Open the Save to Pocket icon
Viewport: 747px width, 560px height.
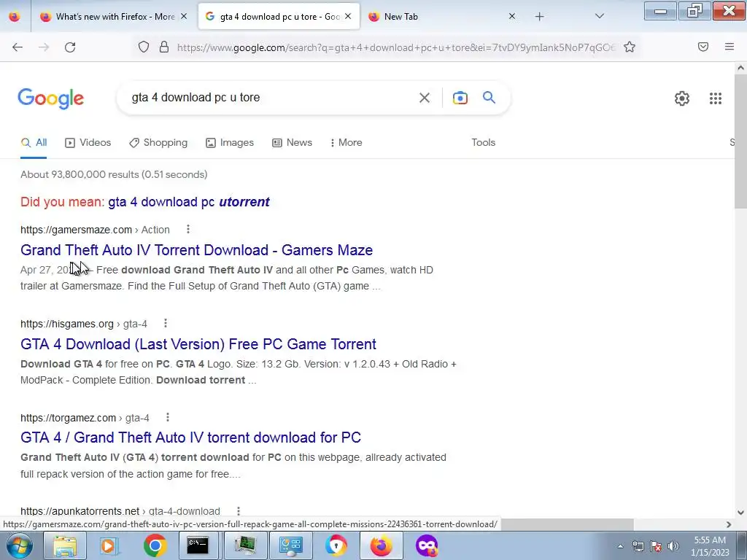(703, 47)
